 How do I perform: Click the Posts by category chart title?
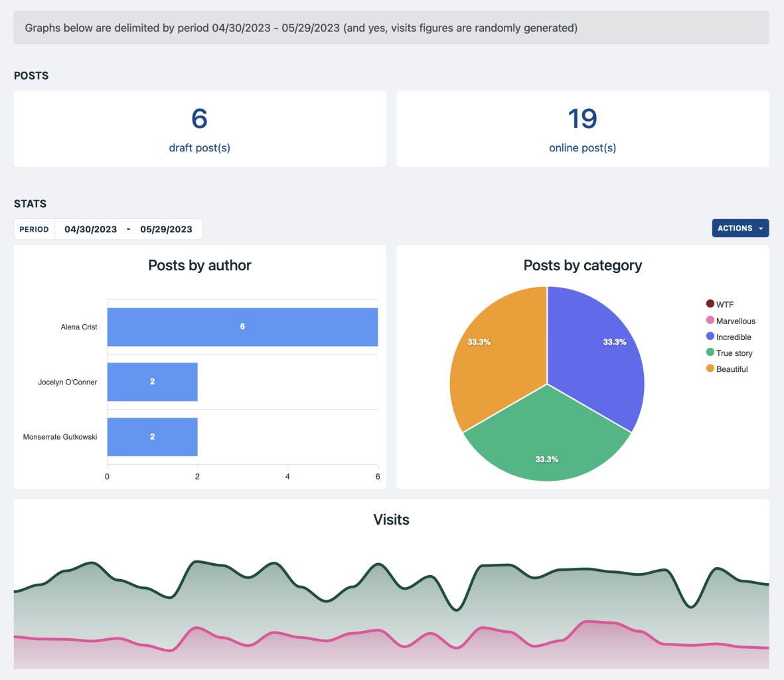tap(582, 266)
